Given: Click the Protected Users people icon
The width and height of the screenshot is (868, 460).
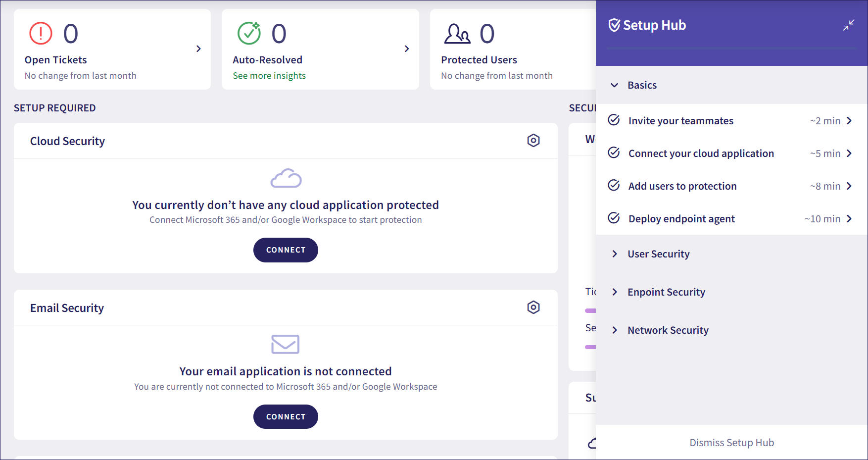Looking at the screenshot, I should pos(457,34).
